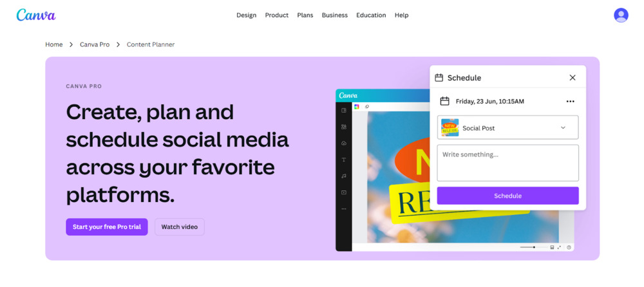Click the Watch video button
Screen dimensions: 644x287
[x=180, y=227]
